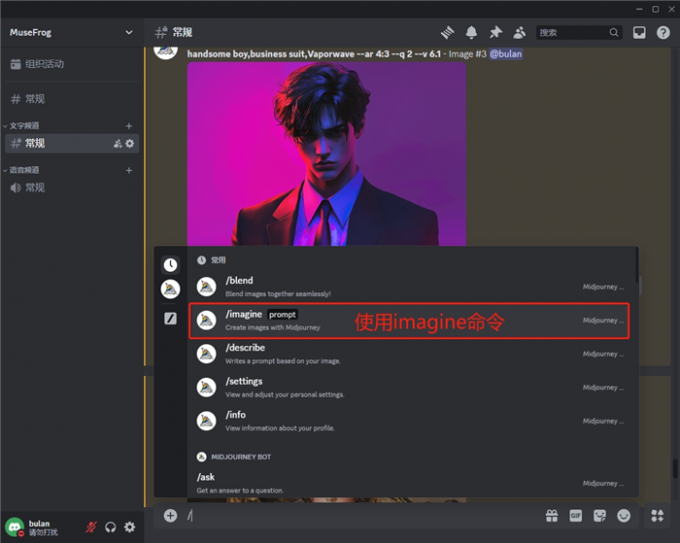The width and height of the screenshot is (680, 543).
Task: Choose the /ask command
Action: click(409, 483)
